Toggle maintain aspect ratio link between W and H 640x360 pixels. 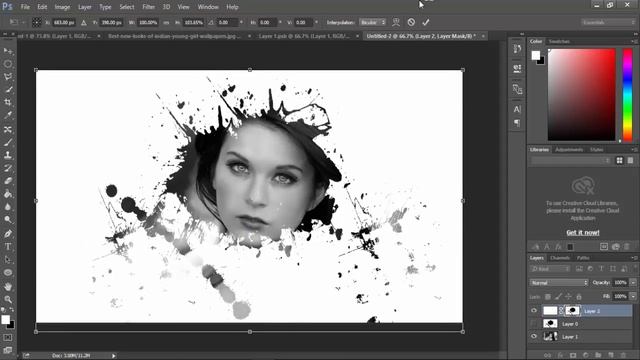166,22
